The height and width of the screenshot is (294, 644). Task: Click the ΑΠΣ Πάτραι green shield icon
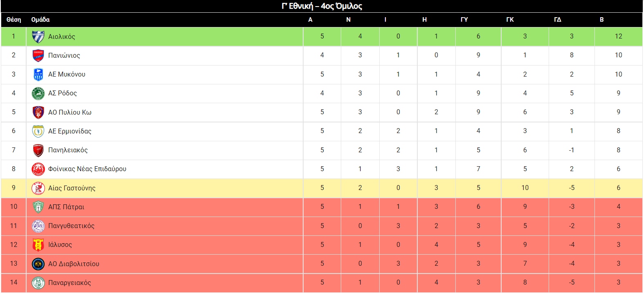click(x=38, y=207)
